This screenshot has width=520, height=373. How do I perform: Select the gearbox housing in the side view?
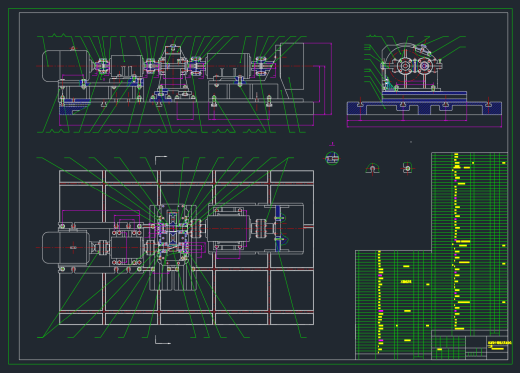tap(411, 66)
